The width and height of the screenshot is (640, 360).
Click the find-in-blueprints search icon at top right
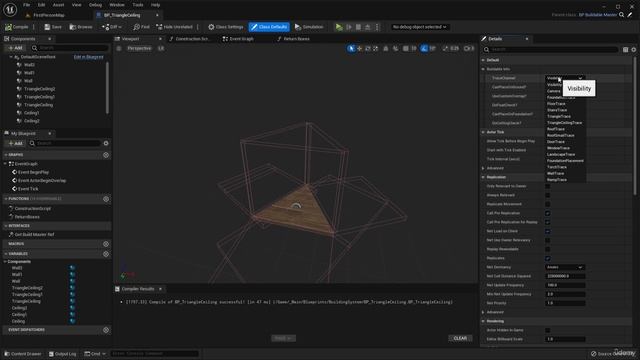621,15
